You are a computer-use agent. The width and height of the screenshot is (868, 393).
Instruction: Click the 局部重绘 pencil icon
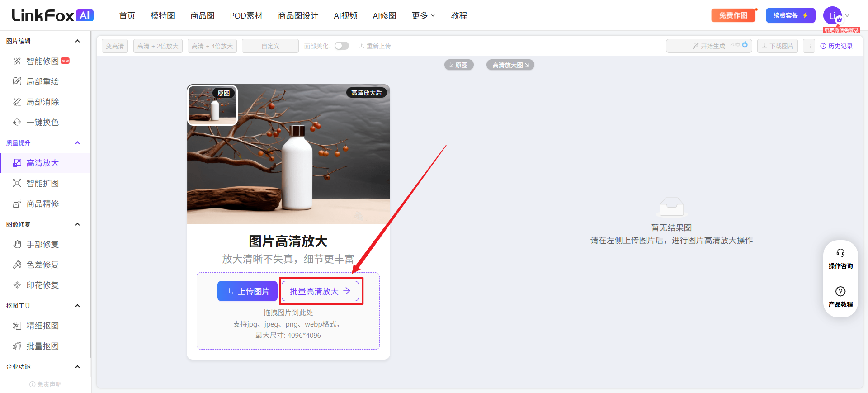[x=17, y=81]
